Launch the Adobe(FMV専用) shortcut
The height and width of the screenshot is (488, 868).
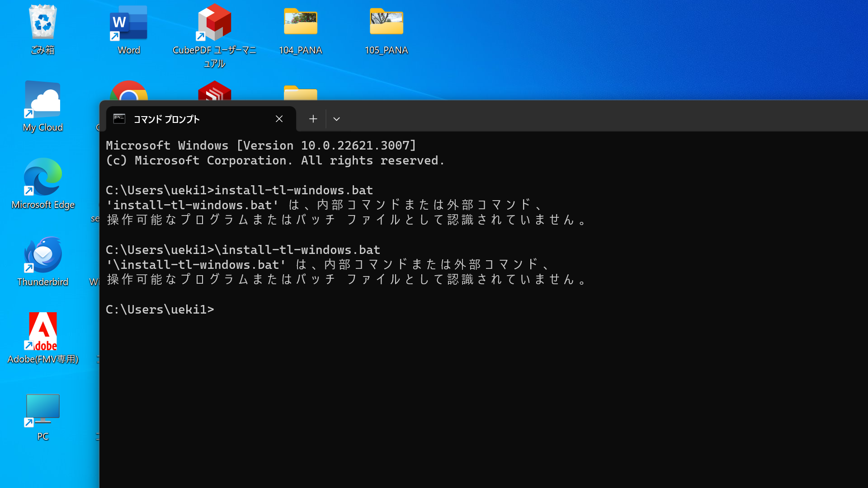(x=42, y=331)
